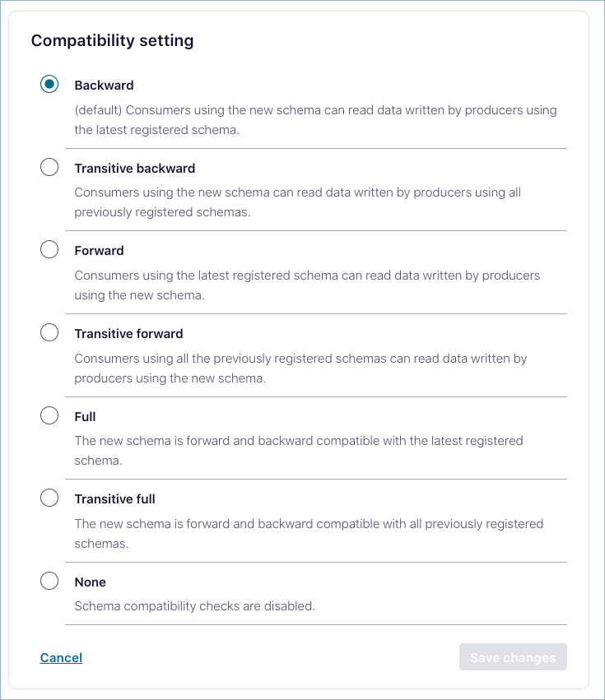Click the Save changes button
Image resolution: width=605 pixels, height=700 pixels.
click(513, 656)
